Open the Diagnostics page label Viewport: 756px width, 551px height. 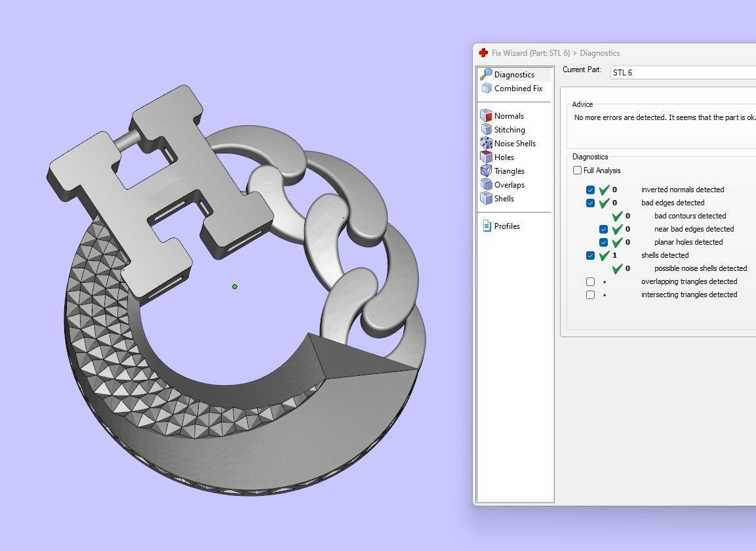click(x=514, y=74)
